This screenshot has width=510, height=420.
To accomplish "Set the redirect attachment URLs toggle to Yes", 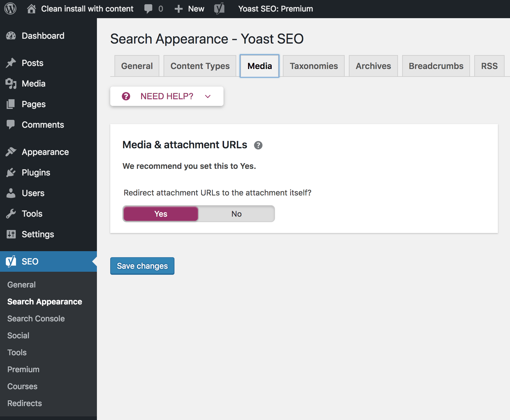I will point(161,214).
